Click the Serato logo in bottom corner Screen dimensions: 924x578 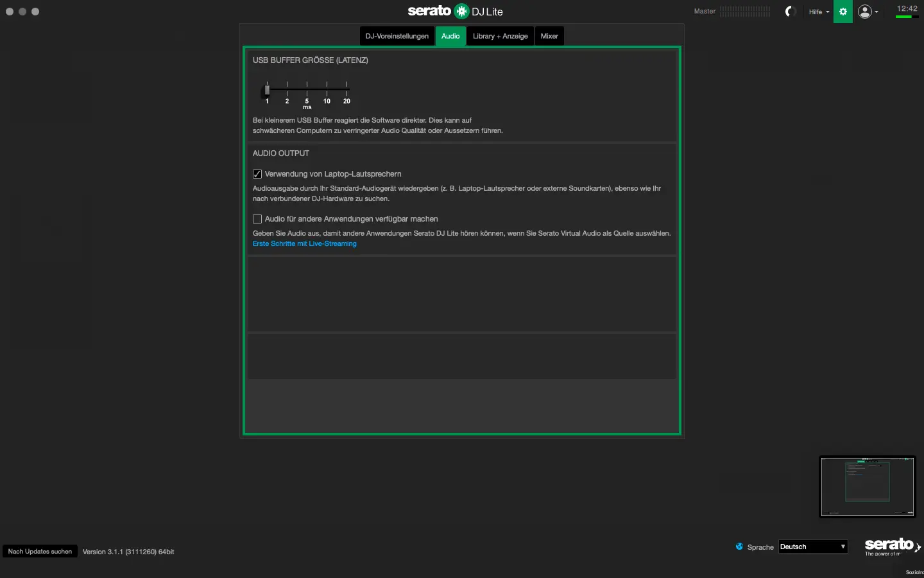click(x=891, y=547)
